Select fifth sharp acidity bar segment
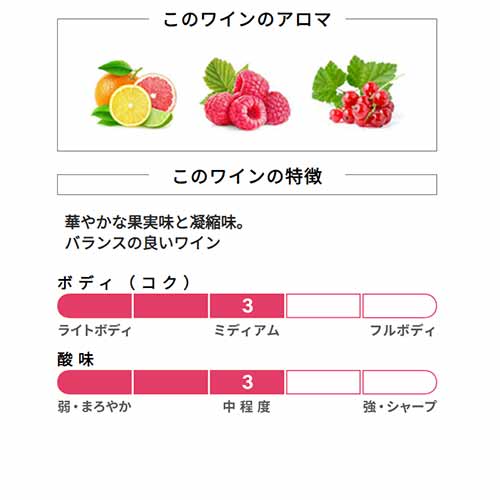 [x=399, y=382]
